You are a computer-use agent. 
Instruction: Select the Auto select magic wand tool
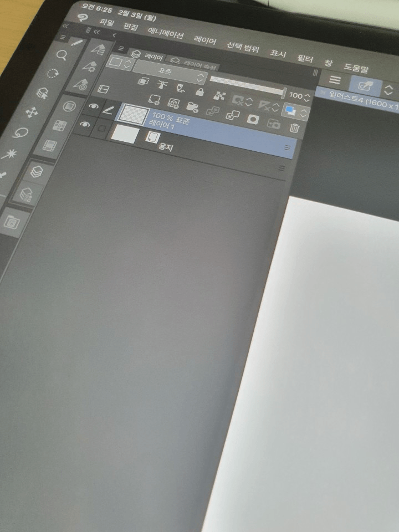[9, 155]
